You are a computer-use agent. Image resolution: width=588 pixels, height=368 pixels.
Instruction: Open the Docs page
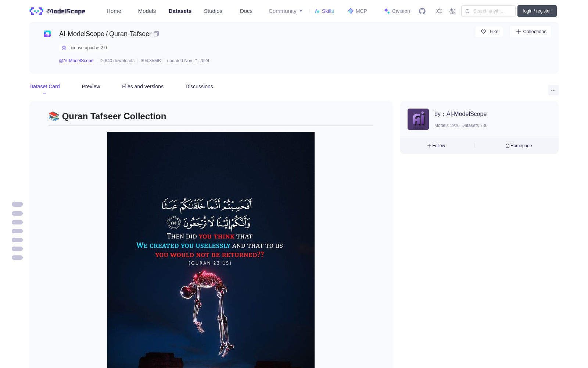tap(246, 11)
